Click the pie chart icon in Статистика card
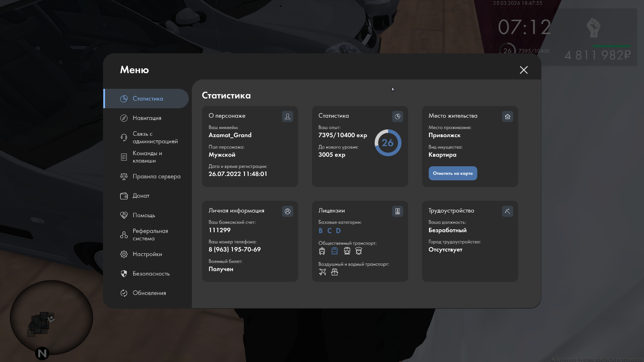The width and height of the screenshot is (644, 362). 397,116
